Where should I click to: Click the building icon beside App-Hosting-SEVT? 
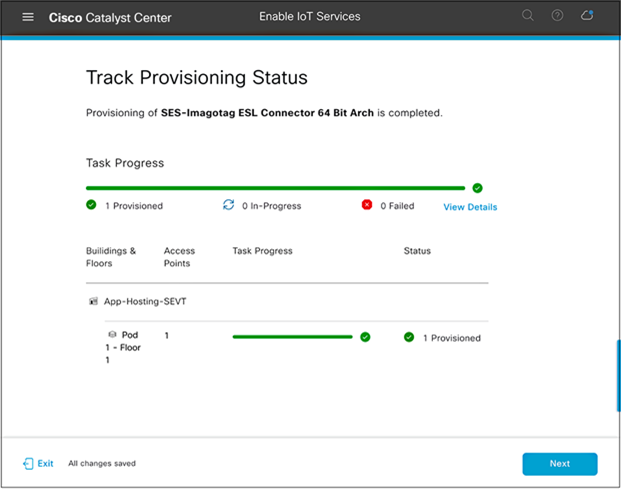click(x=93, y=302)
